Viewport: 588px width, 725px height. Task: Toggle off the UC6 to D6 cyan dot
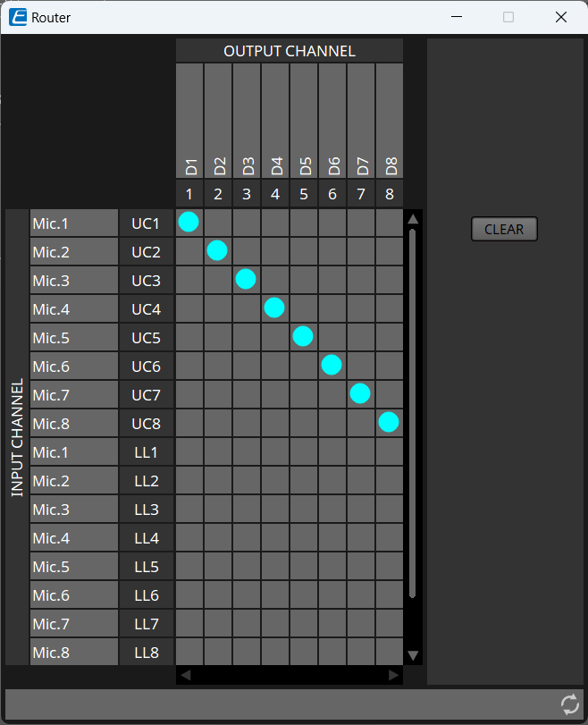pyautogui.click(x=332, y=365)
